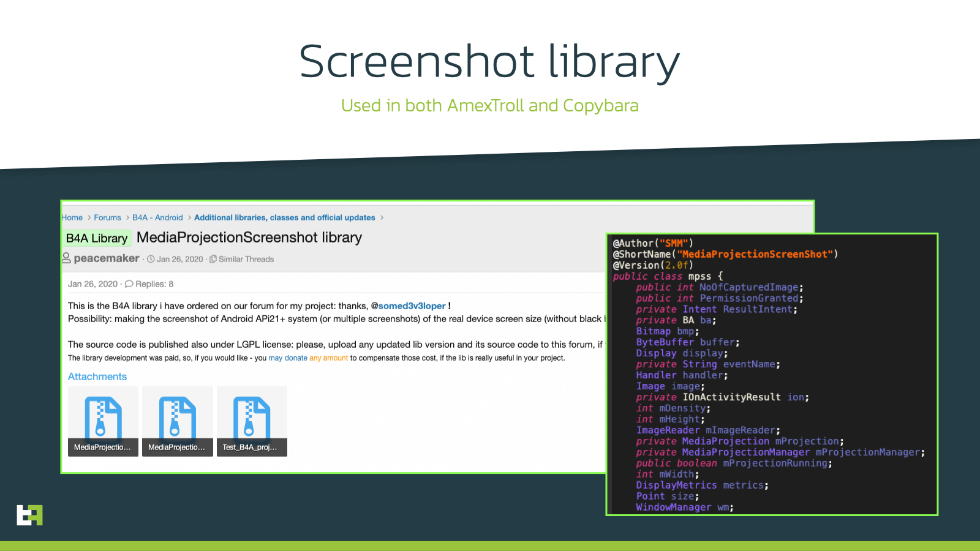
Task: Click the 'ByteBuffer buffer' code line
Action: click(x=688, y=342)
